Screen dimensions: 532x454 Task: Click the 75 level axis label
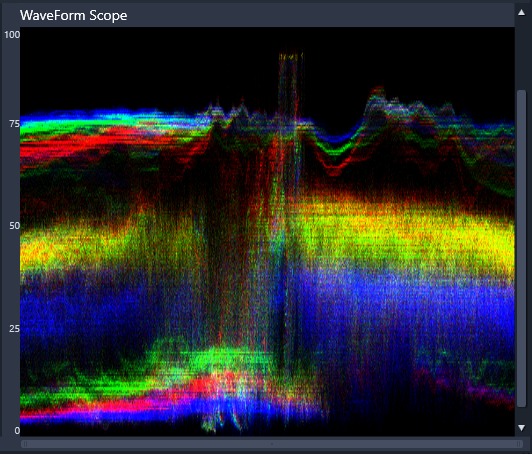[x=14, y=124]
